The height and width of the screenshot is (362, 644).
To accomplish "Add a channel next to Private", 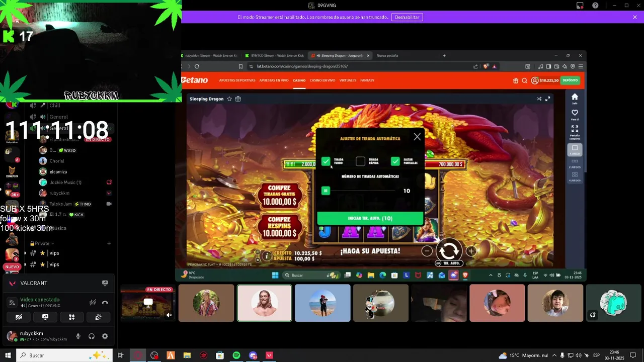I will tap(109, 243).
